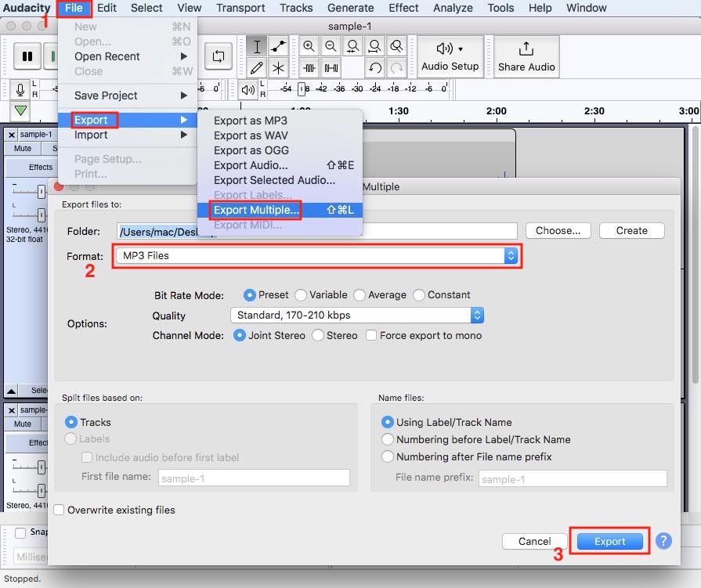
Task: Open the sample-1 track name dropdown
Action: click(36, 135)
